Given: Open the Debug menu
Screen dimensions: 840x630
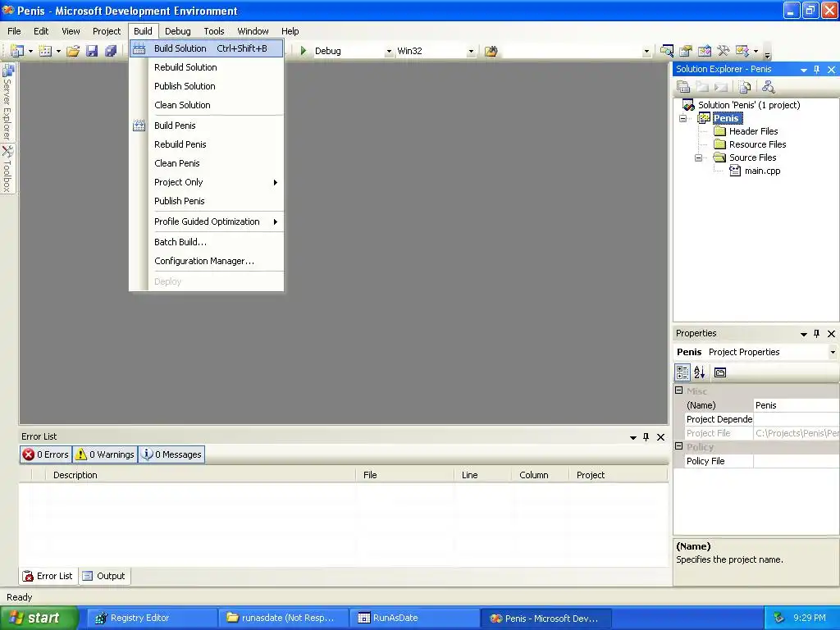Looking at the screenshot, I should [x=177, y=31].
